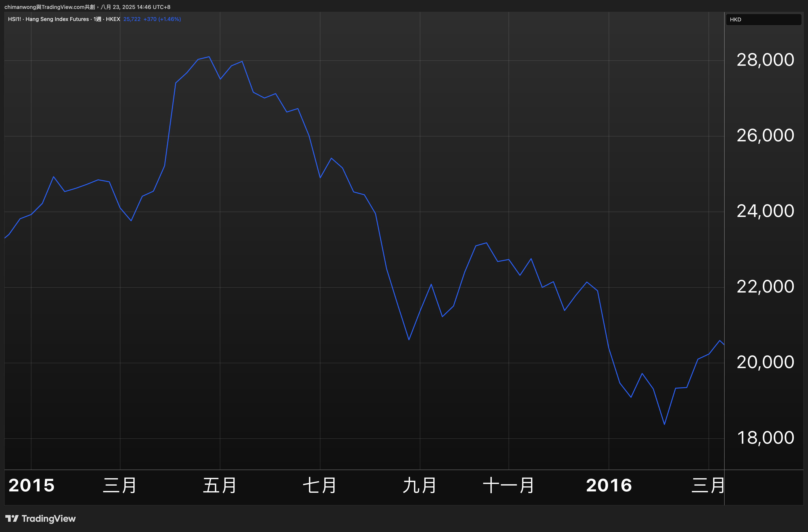This screenshot has width=808, height=532.
Task: Click the TradingView wordmark text at bottom
Action: point(49,518)
